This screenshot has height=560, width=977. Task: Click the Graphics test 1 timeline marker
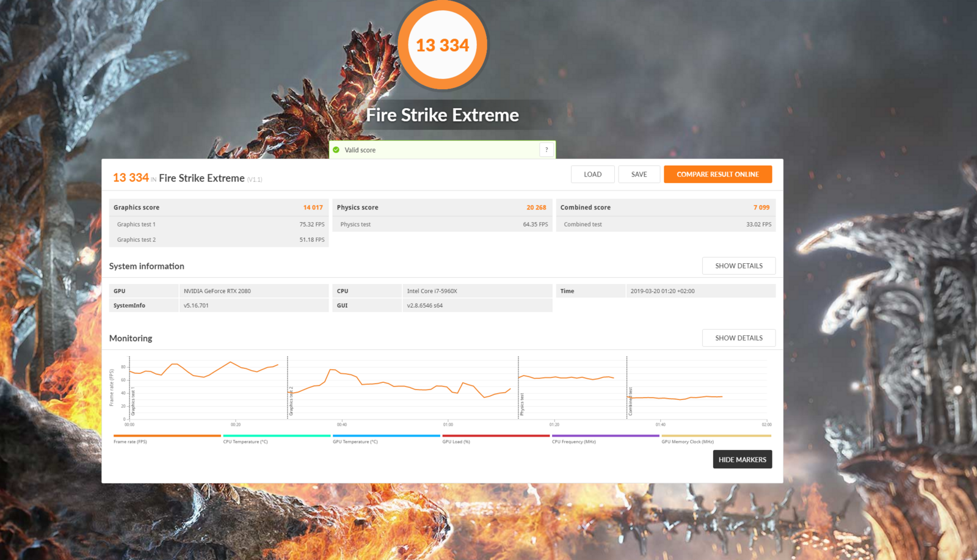click(133, 401)
